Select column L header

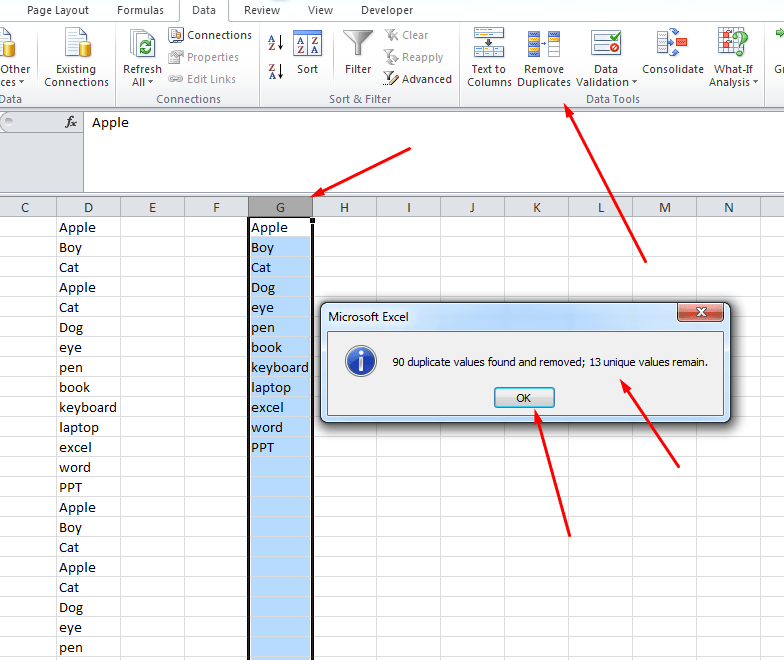click(600, 207)
